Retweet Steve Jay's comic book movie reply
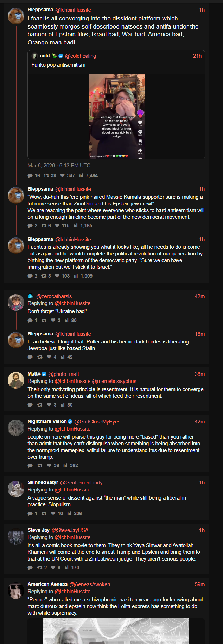Viewport: 223px width, 644px height. 40,568
